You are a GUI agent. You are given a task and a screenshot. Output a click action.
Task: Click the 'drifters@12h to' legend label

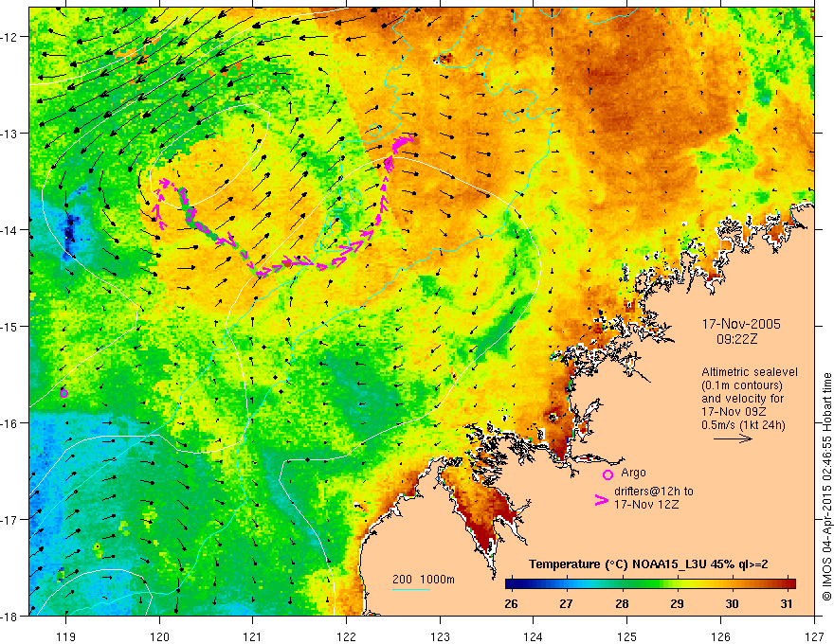click(654, 492)
